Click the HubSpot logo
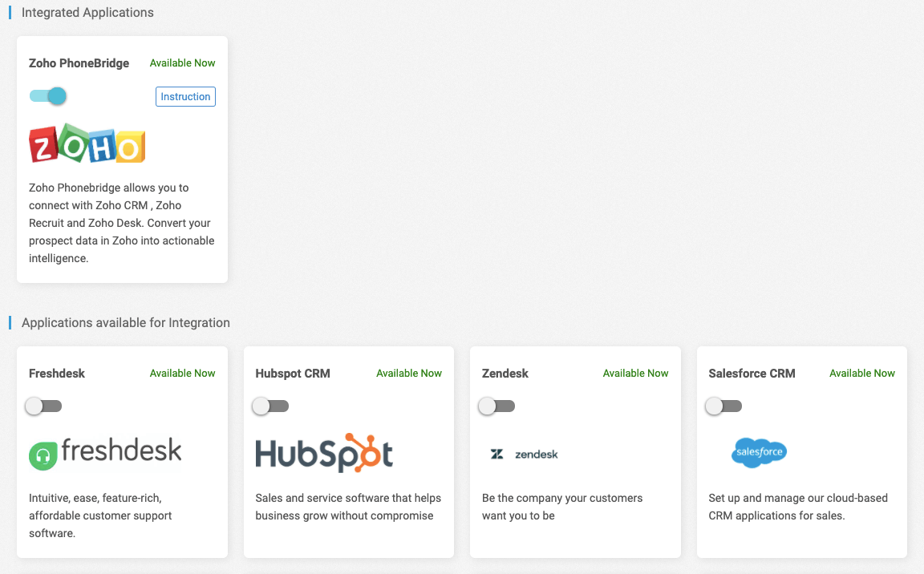The image size is (924, 574). pyautogui.click(x=324, y=453)
